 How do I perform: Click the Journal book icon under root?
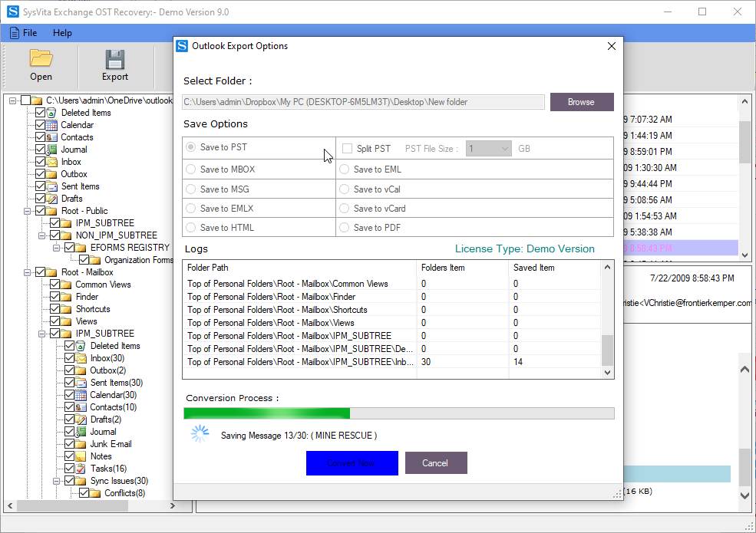click(51, 150)
